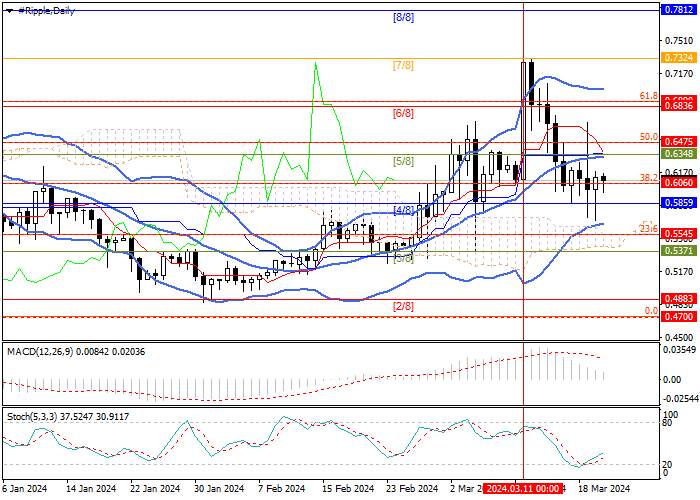Viewport: 700px width, 500px height.
Task: Open the chart menu triangle beside #Ripple,Daily
Action: [x=9, y=11]
